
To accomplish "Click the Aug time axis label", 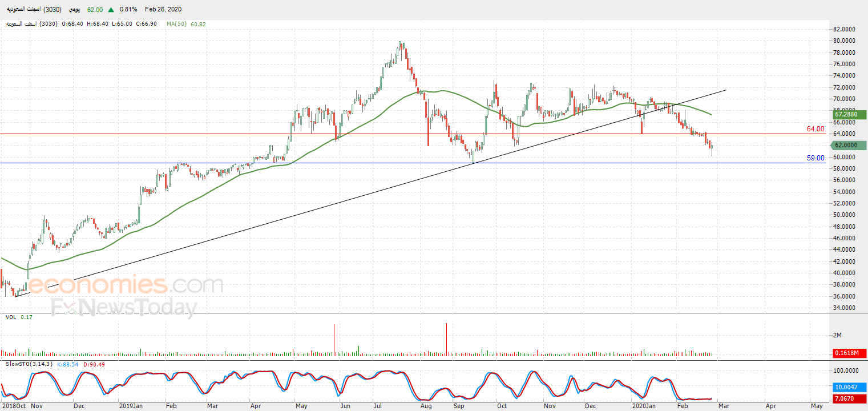I will pyautogui.click(x=426, y=406).
